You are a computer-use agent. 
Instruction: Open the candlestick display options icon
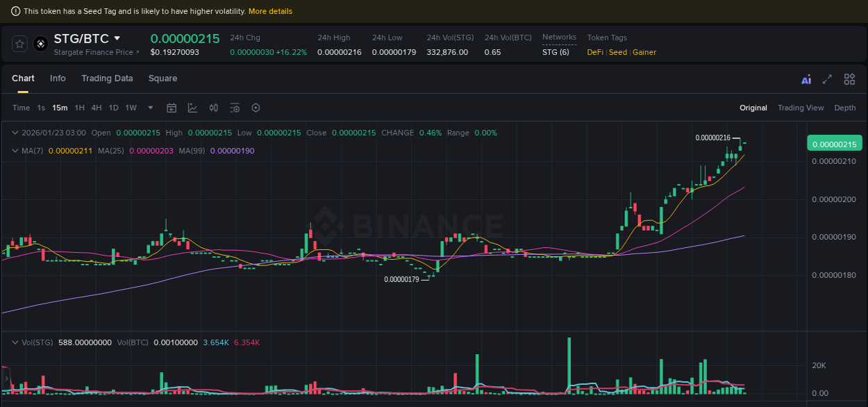point(213,108)
